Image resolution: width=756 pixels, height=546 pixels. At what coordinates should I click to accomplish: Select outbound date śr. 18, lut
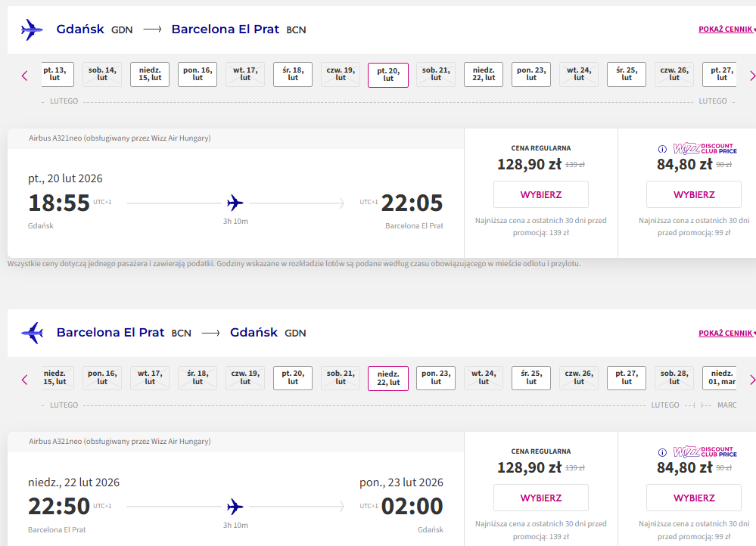coord(293,74)
